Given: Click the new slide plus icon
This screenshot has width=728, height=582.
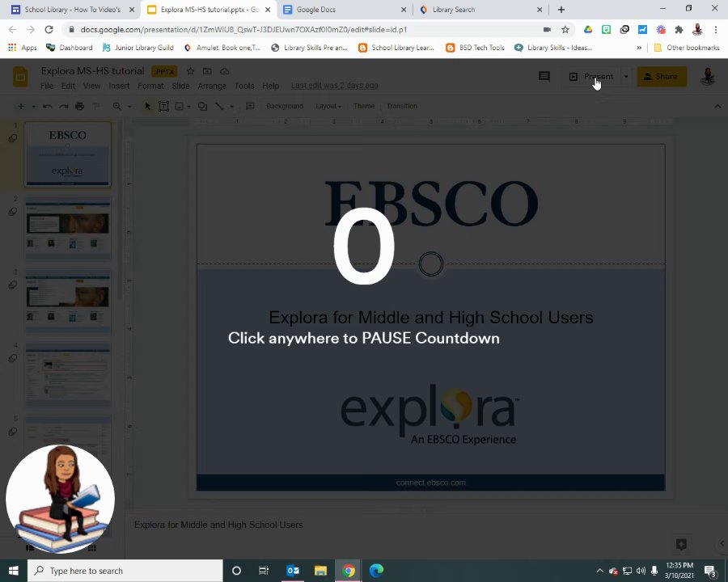Looking at the screenshot, I should pos(21,106).
